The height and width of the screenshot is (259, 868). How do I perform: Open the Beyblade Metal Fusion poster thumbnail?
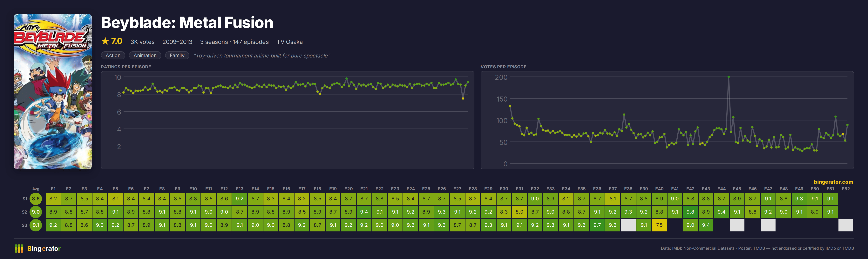click(x=53, y=91)
